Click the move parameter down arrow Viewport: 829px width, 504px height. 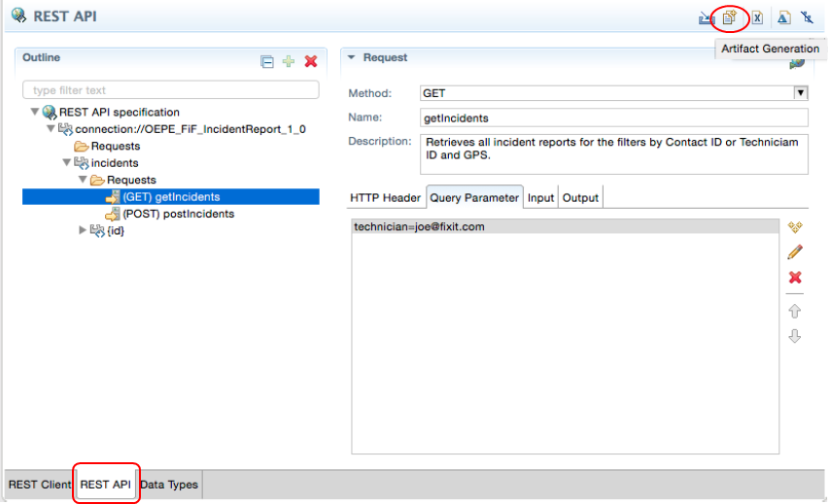(x=795, y=336)
